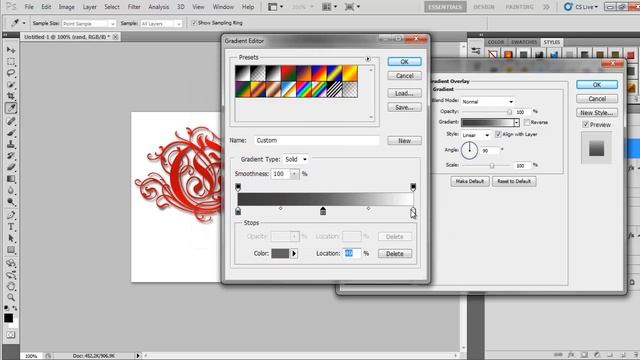Open the Filter menu

(134, 7)
